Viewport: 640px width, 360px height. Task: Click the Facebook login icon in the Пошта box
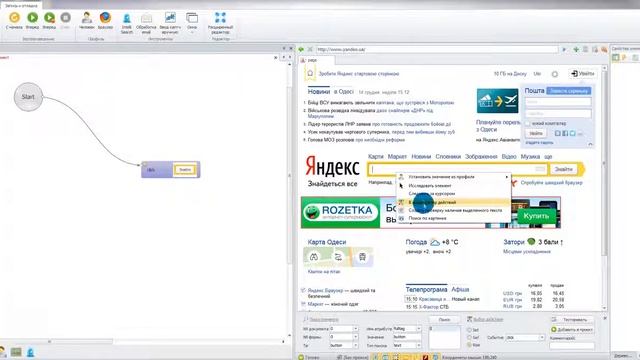565,133
